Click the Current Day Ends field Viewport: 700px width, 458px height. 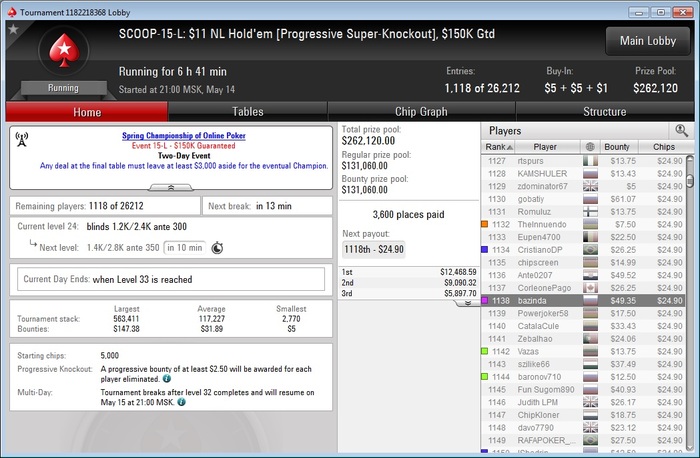coord(171,279)
